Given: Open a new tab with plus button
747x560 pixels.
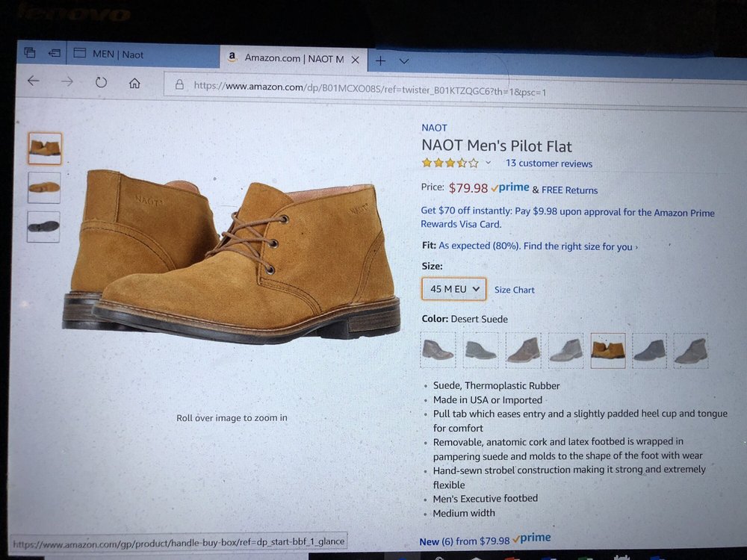Looking at the screenshot, I should click(380, 60).
